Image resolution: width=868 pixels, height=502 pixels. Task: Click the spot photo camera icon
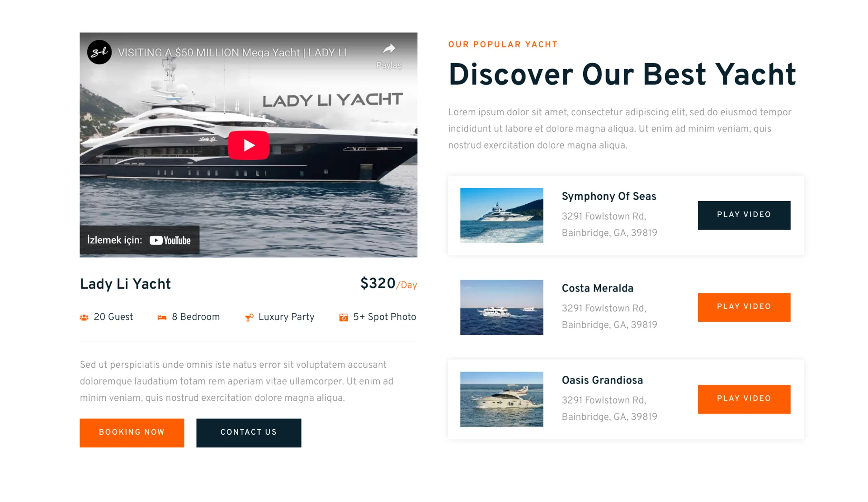coord(344,318)
